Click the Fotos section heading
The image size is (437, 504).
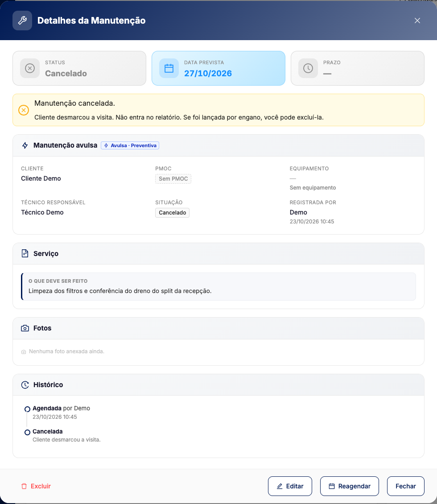42,328
